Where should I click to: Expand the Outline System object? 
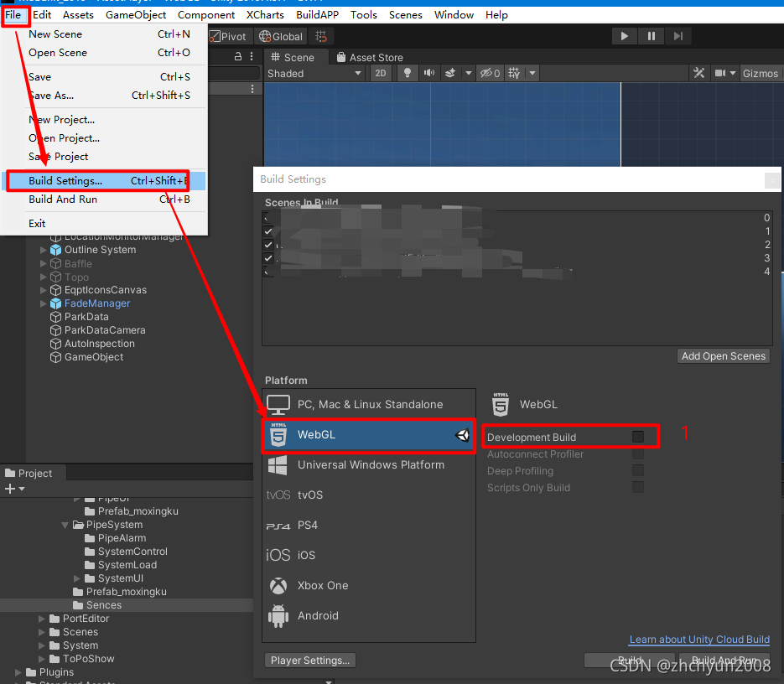click(43, 250)
